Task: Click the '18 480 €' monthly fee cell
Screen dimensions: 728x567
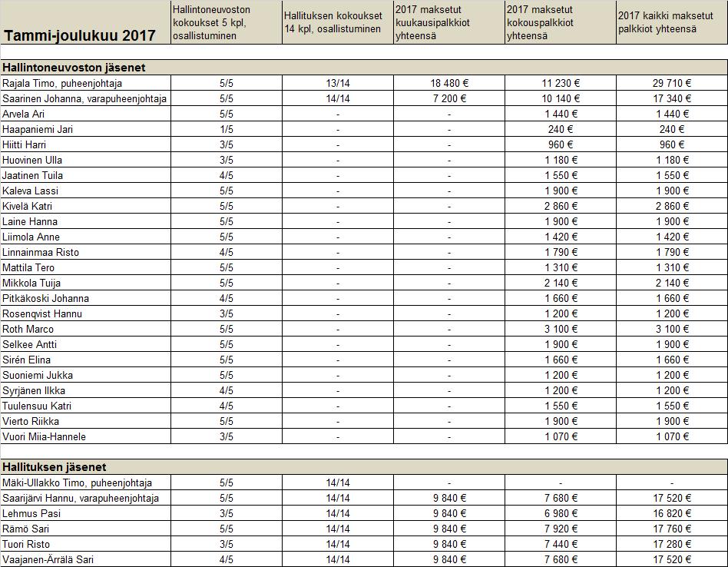Action: (x=449, y=83)
